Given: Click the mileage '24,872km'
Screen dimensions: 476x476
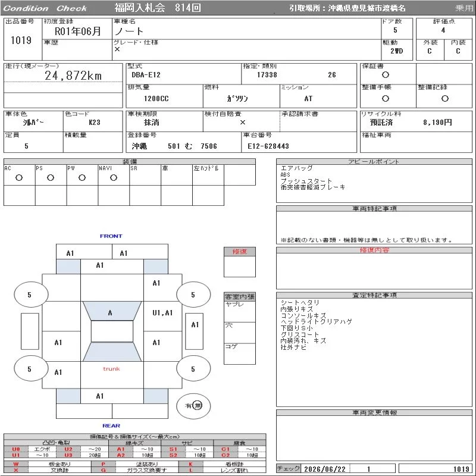Looking at the screenshot, I should tap(73, 76).
